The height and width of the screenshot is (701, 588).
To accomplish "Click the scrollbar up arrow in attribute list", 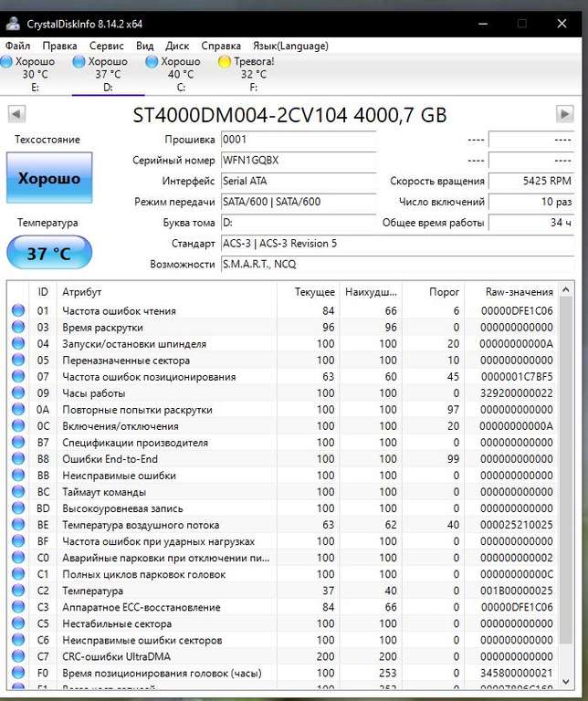I will point(566,289).
